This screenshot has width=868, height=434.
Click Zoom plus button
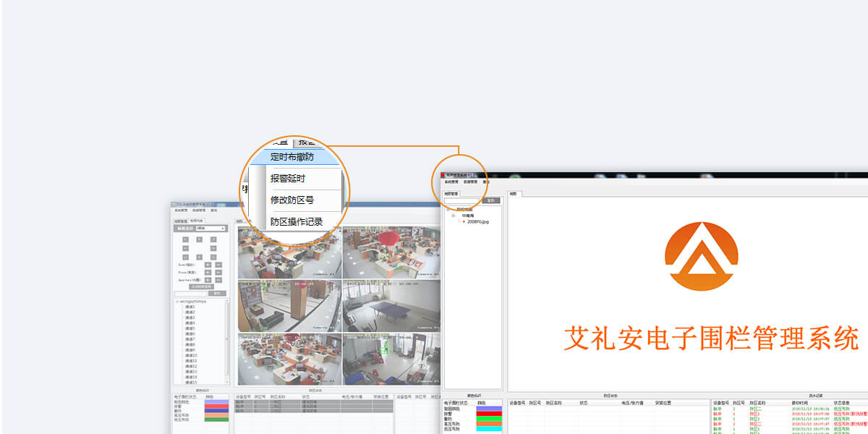tap(208, 265)
